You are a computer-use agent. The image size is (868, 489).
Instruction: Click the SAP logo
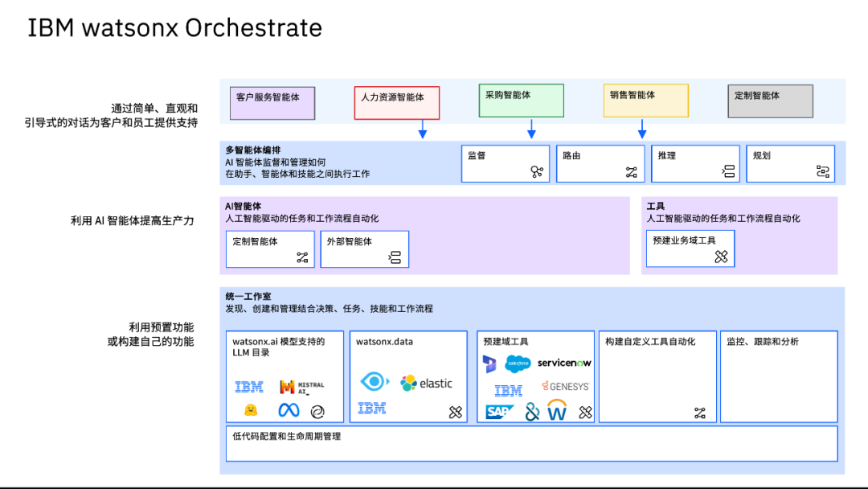499,412
